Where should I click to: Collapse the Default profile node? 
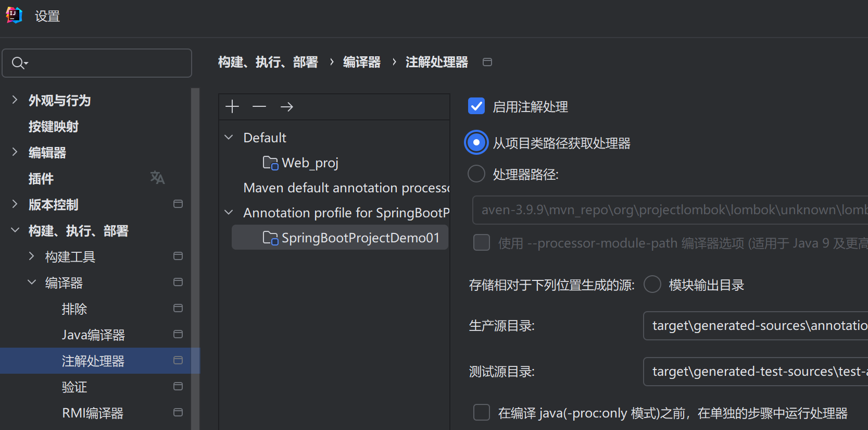click(x=229, y=137)
